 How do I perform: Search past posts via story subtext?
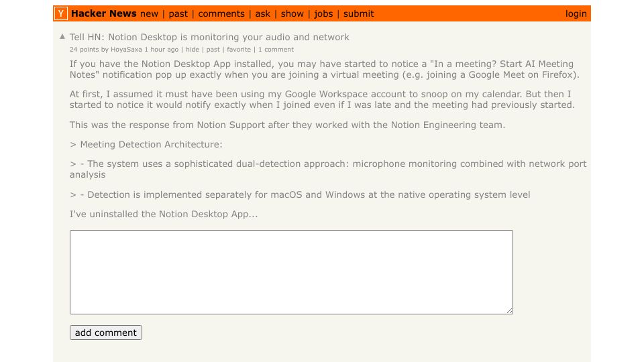coord(213,49)
